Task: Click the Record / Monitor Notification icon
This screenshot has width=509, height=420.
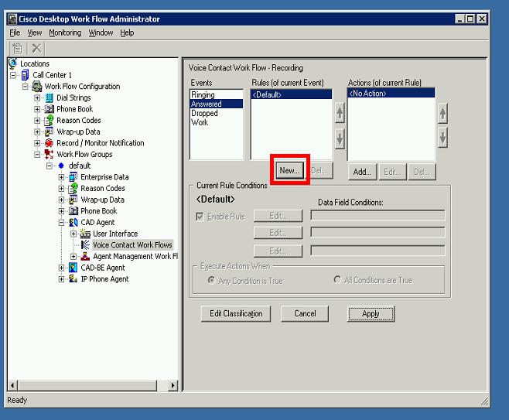Action: (49, 143)
